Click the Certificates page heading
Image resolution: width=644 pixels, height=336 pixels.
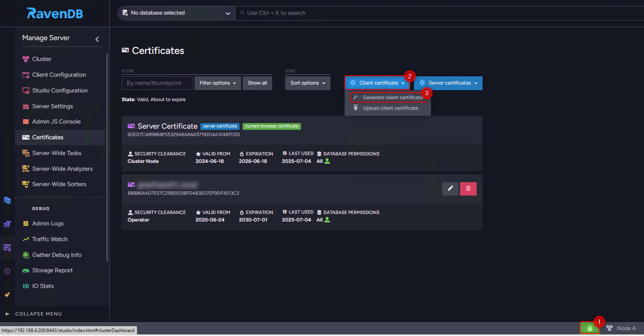(158, 51)
